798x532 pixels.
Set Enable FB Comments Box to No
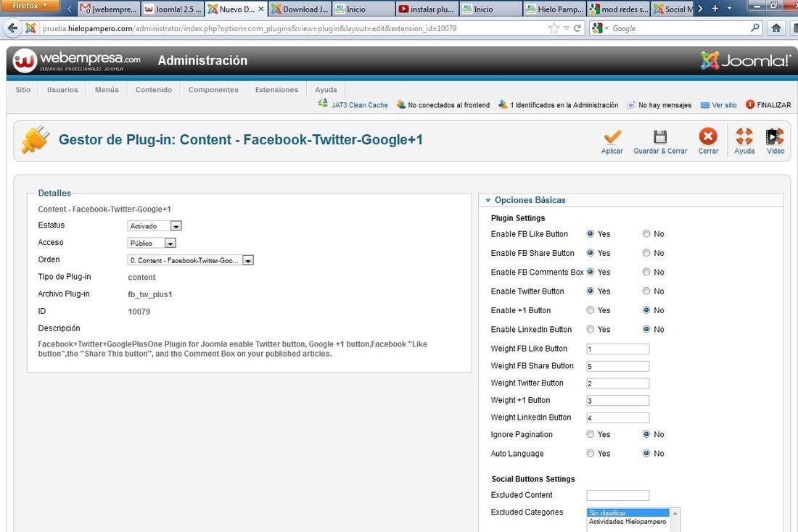point(646,272)
